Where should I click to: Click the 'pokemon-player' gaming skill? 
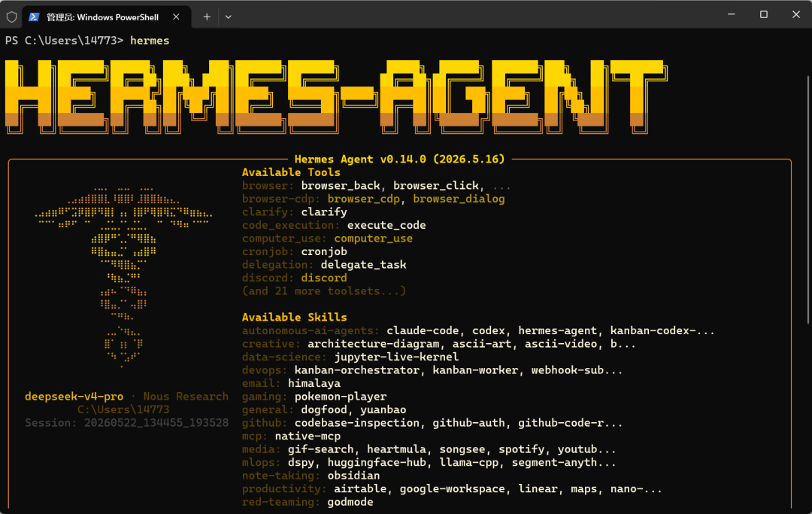(341, 397)
